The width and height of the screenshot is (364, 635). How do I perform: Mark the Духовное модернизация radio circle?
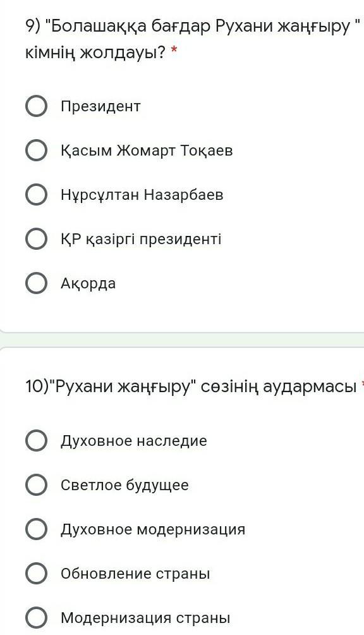(37, 529)
